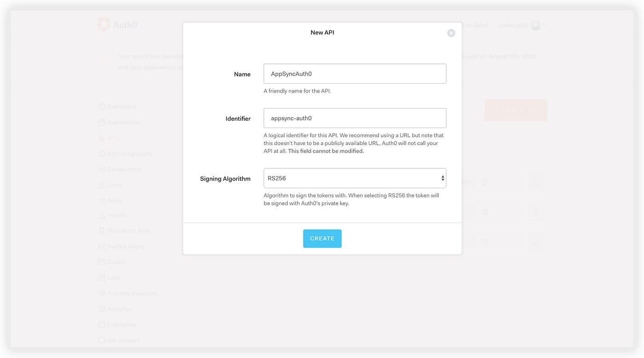
Task: Select the Connections icon
Action: point(102,169)
